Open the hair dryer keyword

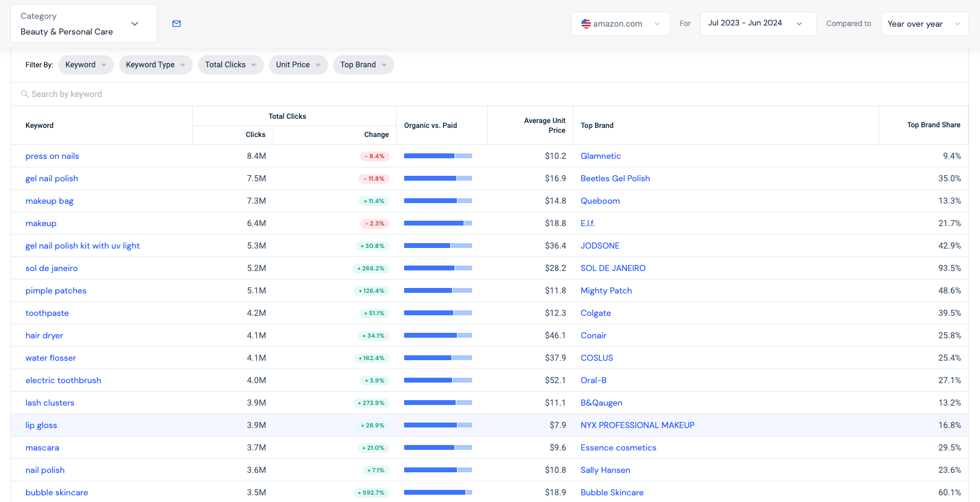44,335
